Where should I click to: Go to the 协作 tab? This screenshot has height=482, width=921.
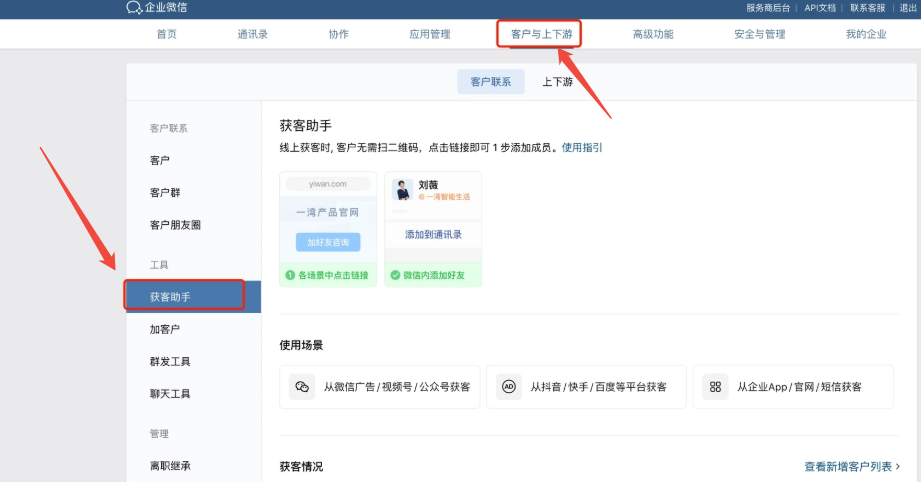pos(338,34)
